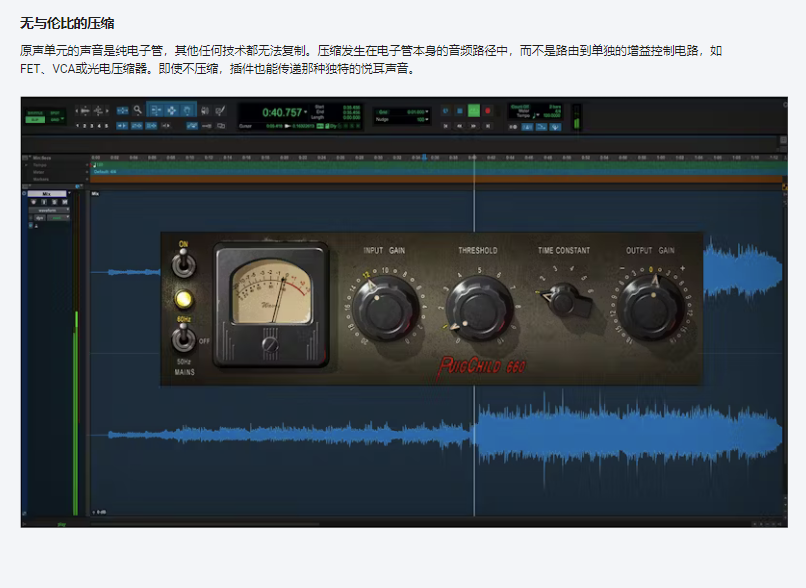Flip the ON power switch on PuigChild
806x588 pixels.
click(183, 262)
